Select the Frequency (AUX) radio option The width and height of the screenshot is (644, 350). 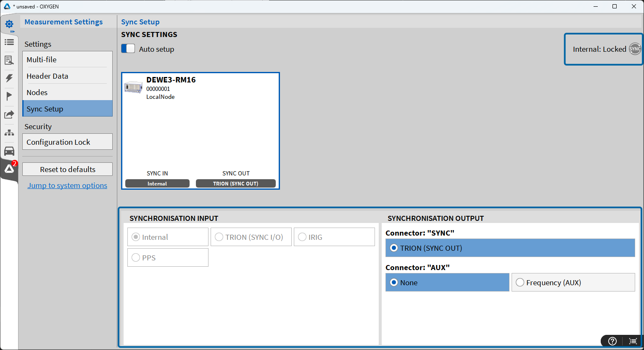[x=520, y=283]
